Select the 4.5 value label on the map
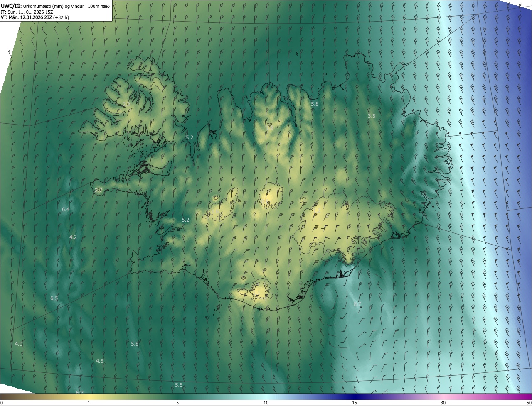This screenshot has height=406, width=532. point(100,361)
